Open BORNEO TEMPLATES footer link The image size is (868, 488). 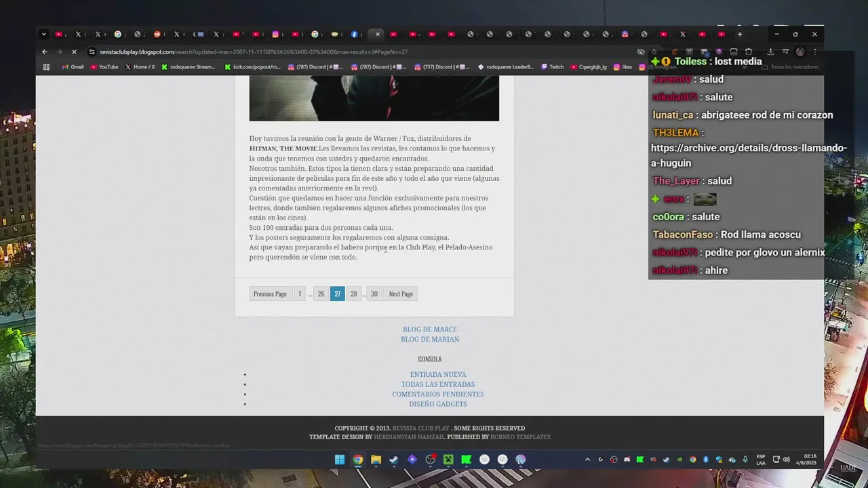coord(521,437)
